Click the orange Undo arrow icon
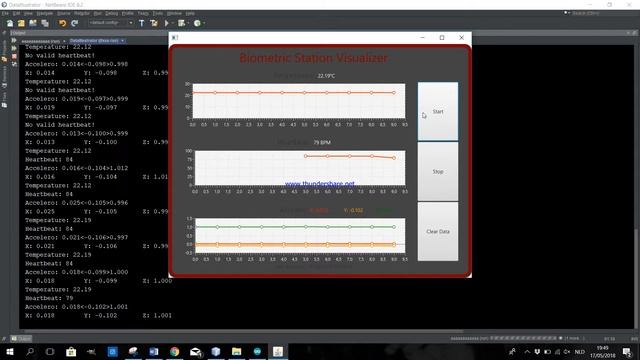Image resolution: width=640 pixels, height=360 pixels. point(62,23)
